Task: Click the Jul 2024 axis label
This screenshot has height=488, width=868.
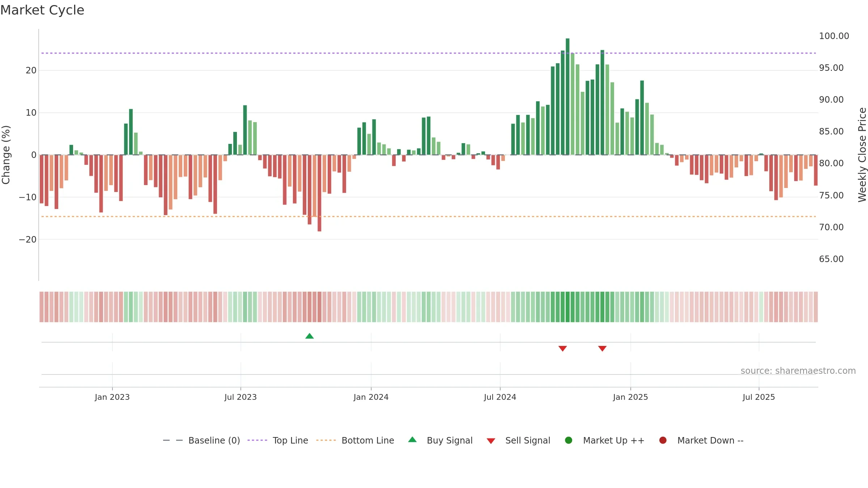Action: tap(500, 397)
